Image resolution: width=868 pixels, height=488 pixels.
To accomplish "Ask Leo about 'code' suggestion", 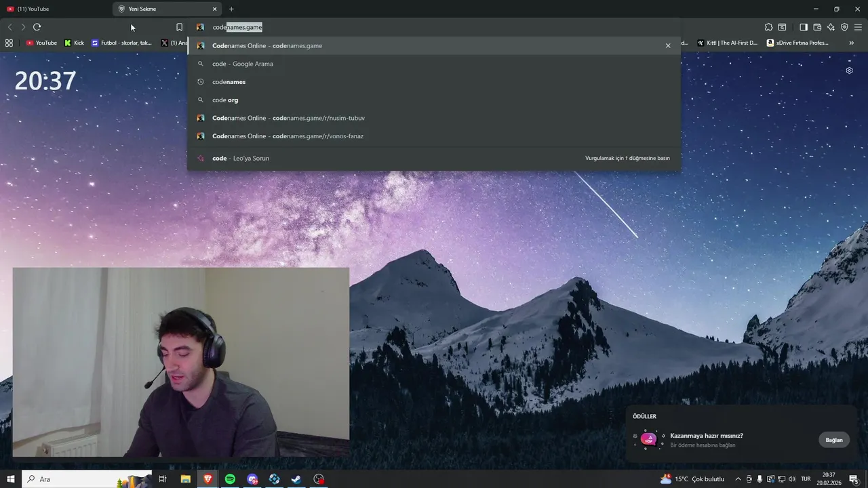I will (x=434, y=158).
